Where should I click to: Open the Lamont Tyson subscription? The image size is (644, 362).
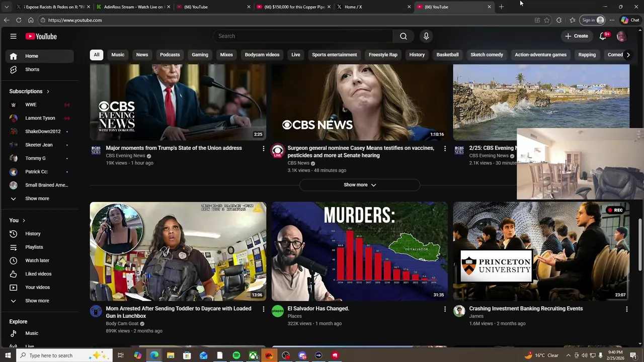pyautogui.click(x=40, y=118)
